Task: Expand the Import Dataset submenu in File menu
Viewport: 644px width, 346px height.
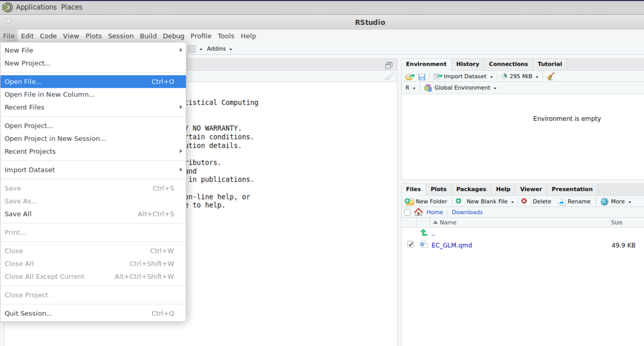Action: tap(93, 170)
